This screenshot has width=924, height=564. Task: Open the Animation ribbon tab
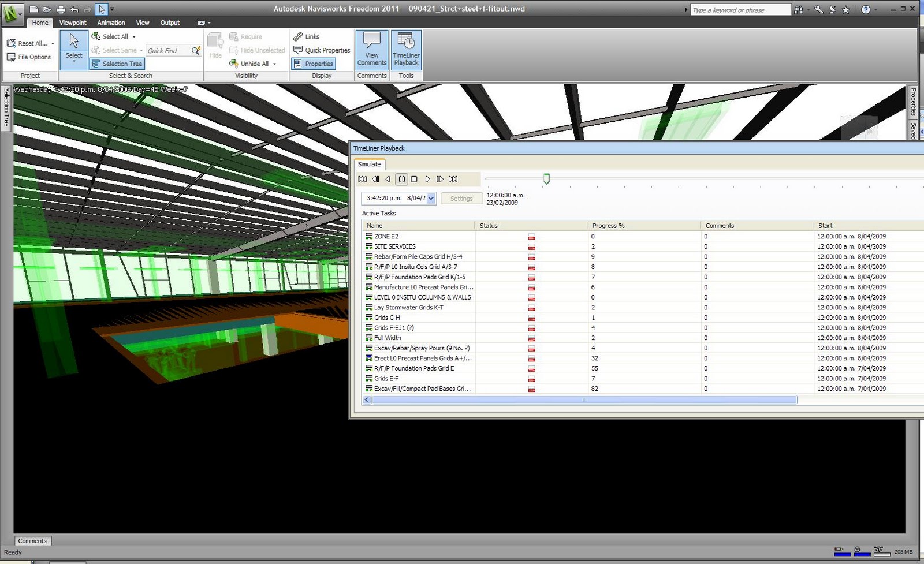pos(111,23)
